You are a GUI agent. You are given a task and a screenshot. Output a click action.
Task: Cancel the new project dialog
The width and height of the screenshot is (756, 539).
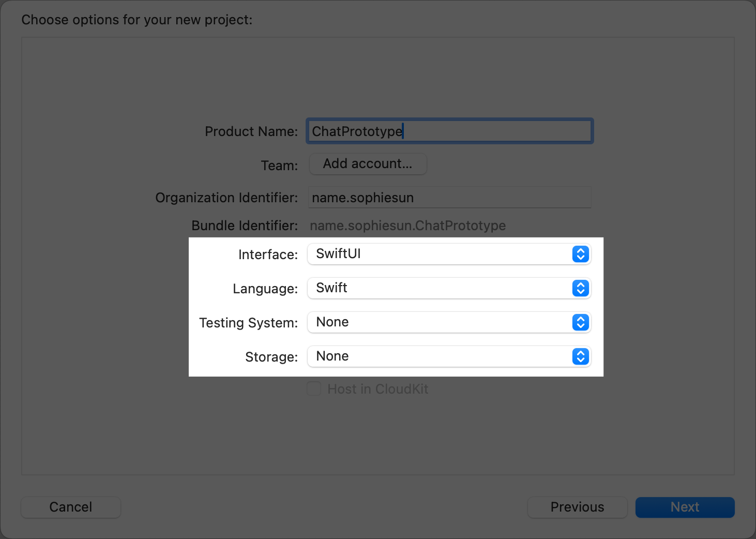tap(71, 507)
